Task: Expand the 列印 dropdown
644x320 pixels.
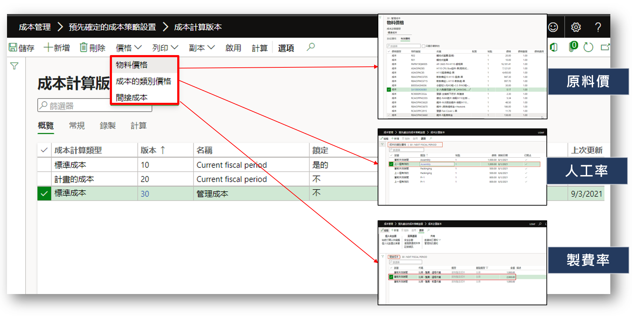Action: click(x=164, y=47)
